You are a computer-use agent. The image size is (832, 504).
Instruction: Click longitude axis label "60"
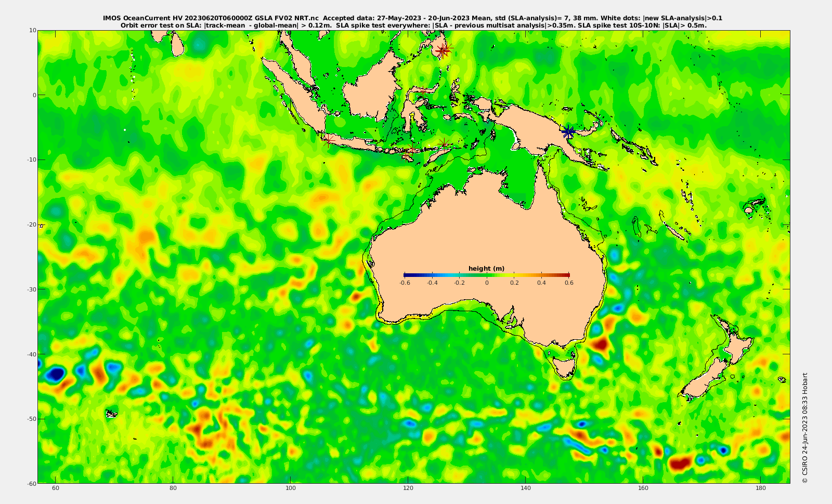(56, 488)
